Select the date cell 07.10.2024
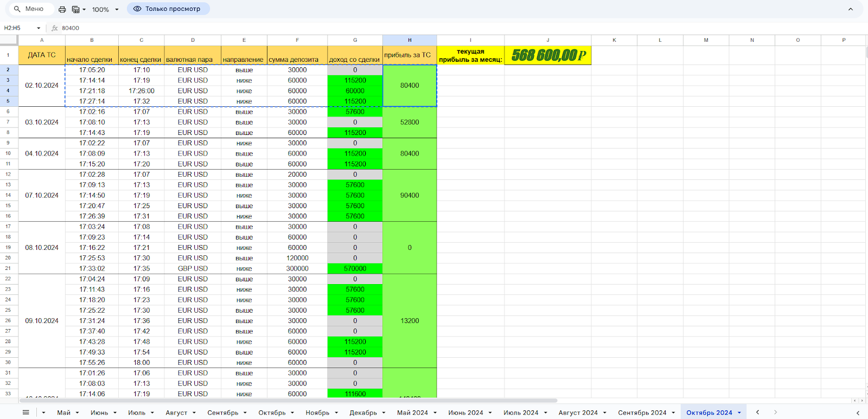Screen dimensions: 868x419 [x=42, y=195]
